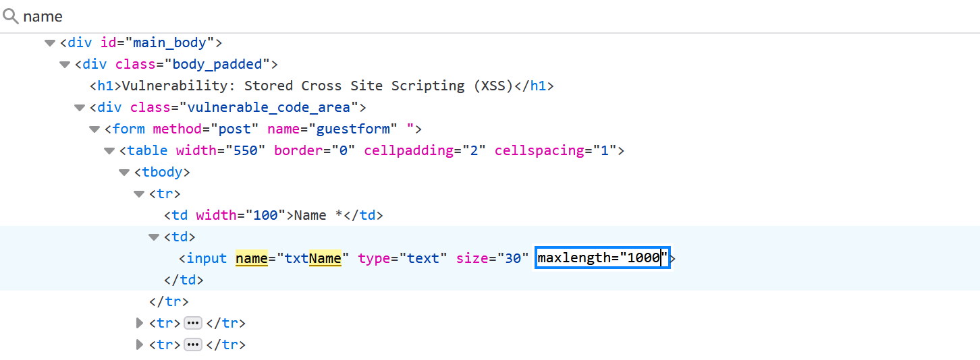The image size is (980, 360).
Task: Select the td width="100" Name * row
Action: pos(273,216)
